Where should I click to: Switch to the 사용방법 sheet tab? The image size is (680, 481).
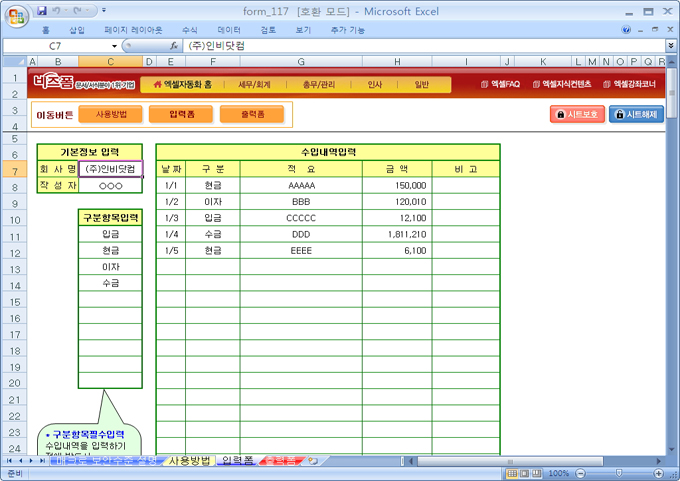[x=190, y=461]
